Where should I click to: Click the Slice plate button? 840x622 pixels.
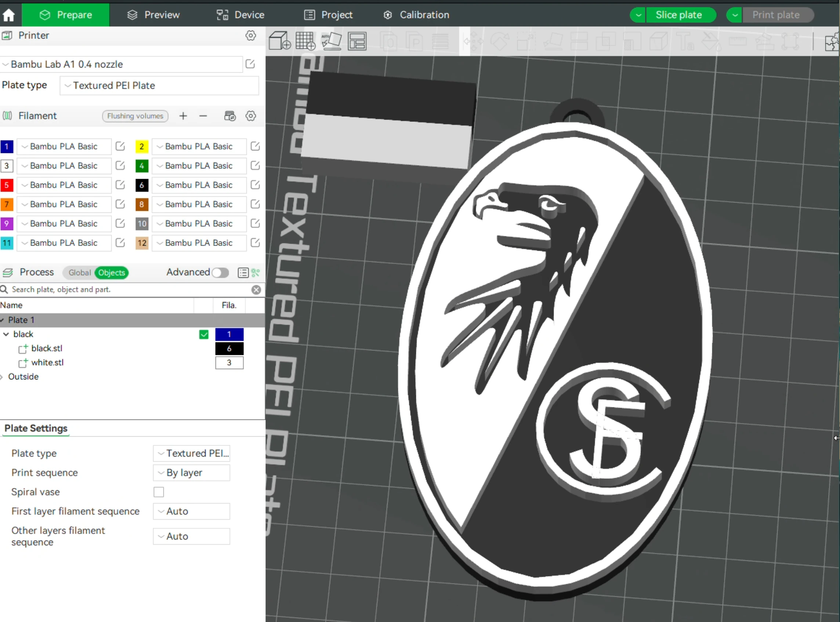pos(681,15)
